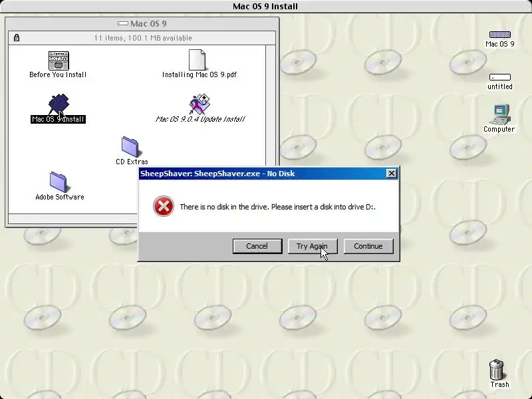The image size is (532, 399).
Task: Select the Mac OS 9 Install application icon
Action: 59,104
